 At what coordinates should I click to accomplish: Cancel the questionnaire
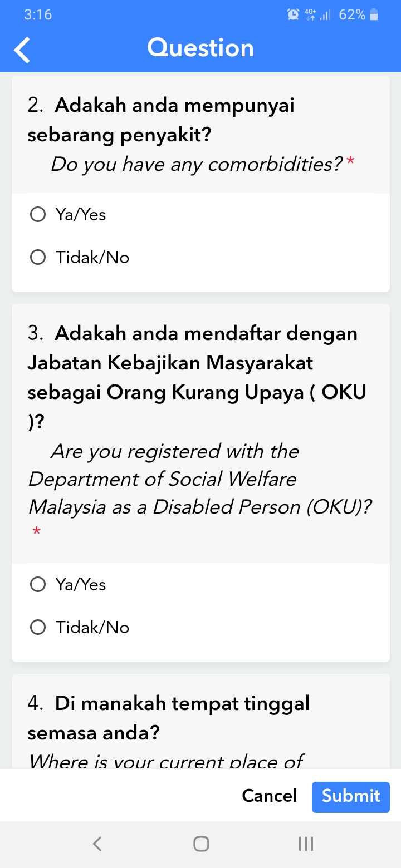270,796
